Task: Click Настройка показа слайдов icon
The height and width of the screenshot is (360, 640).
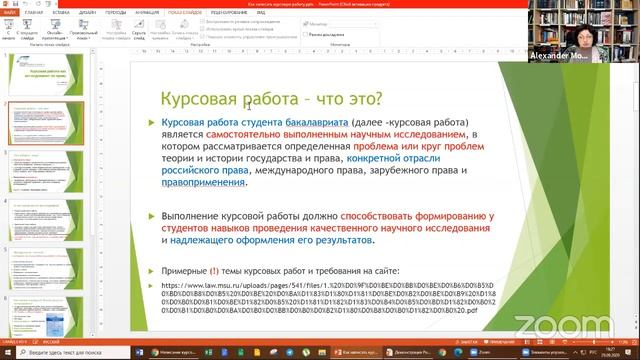Action: click(116, 24)
